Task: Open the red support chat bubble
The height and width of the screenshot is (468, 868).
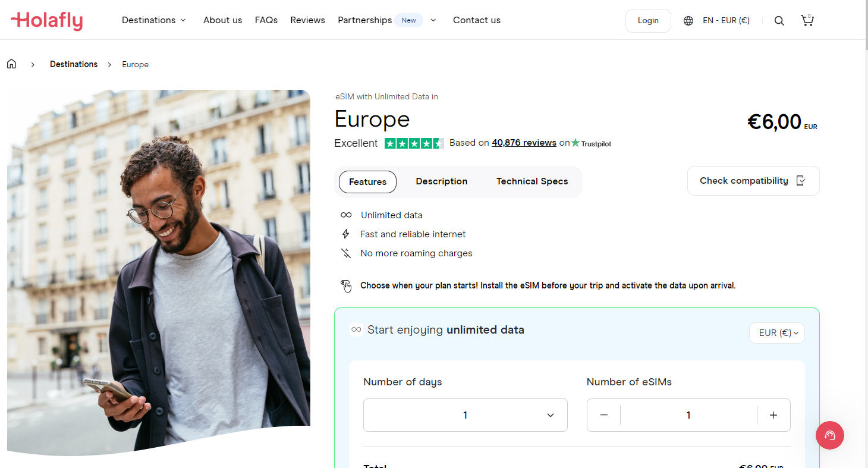Action: [x=829, y=435]
